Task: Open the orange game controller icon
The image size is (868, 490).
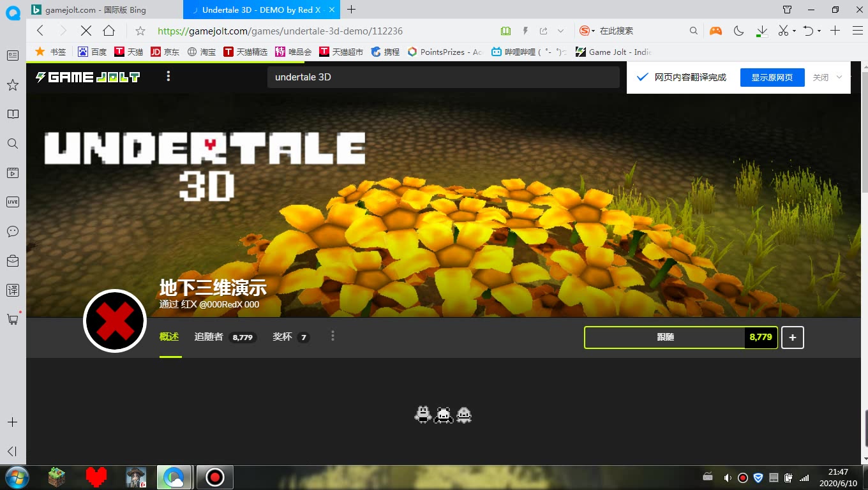Action: 716,31
